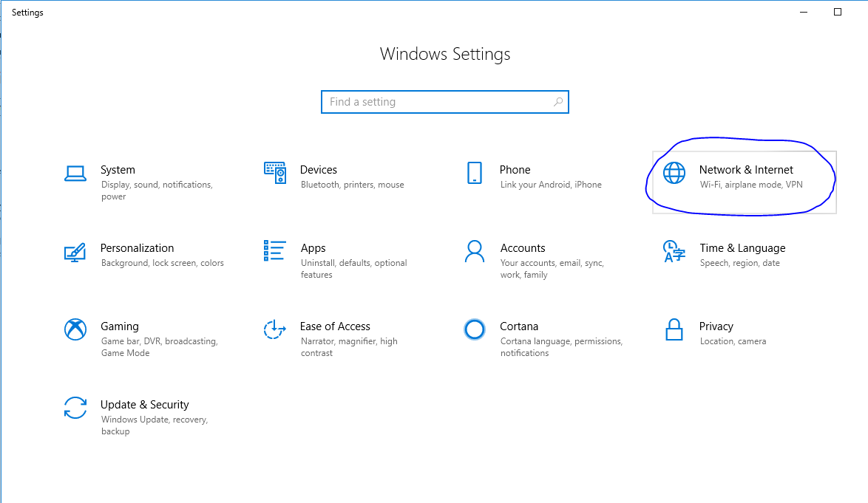Click the Ease of Access icon
The image size is (868, 503).
tap(275, 329)
